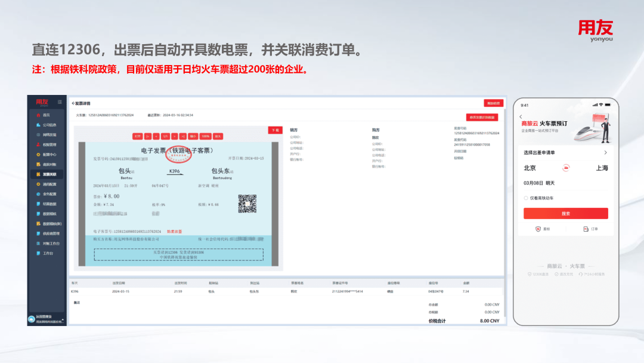Swap cities using the round train icon
Viewport: 644px width, 363px height.
click(566, 168)
